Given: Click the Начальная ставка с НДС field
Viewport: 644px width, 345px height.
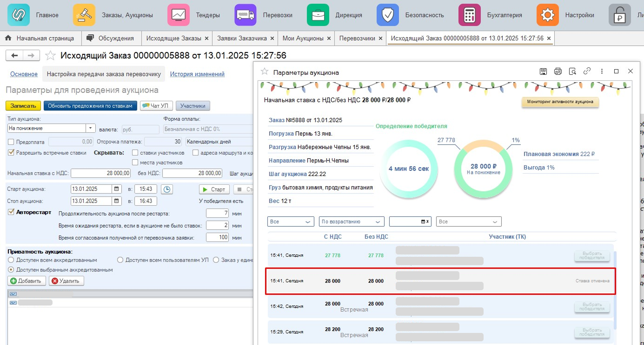Looking at the screenshot, I should pos(100,173).
